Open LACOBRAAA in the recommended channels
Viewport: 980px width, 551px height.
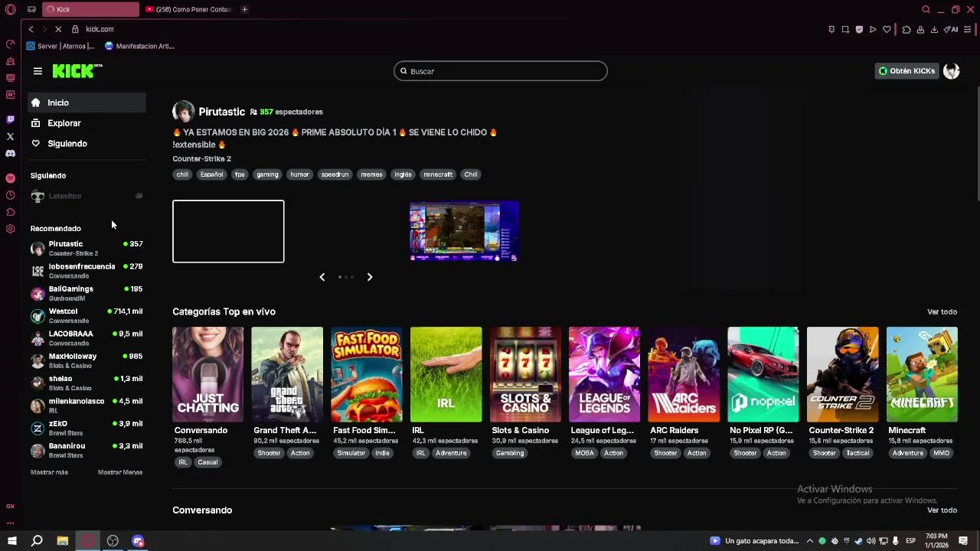point(87,338)
